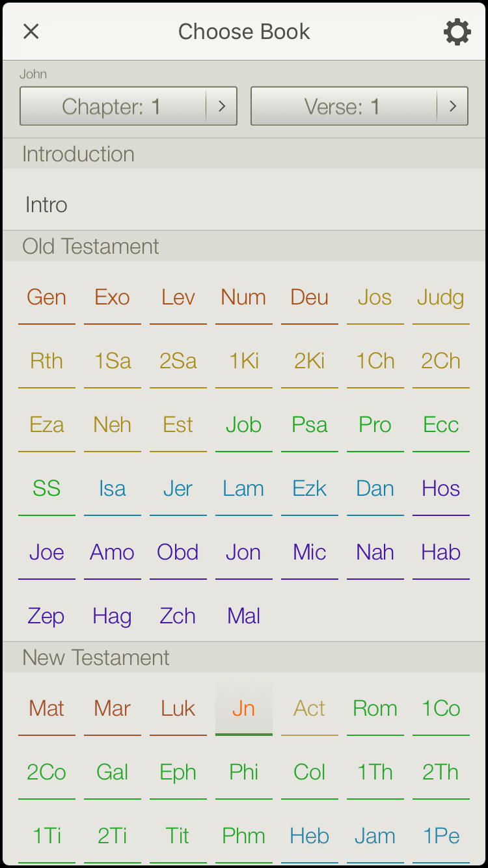Viewport: 488px width, 868px height.
Task: Select the book Psa
Action: pyautogui.click(x=310, y=426)
